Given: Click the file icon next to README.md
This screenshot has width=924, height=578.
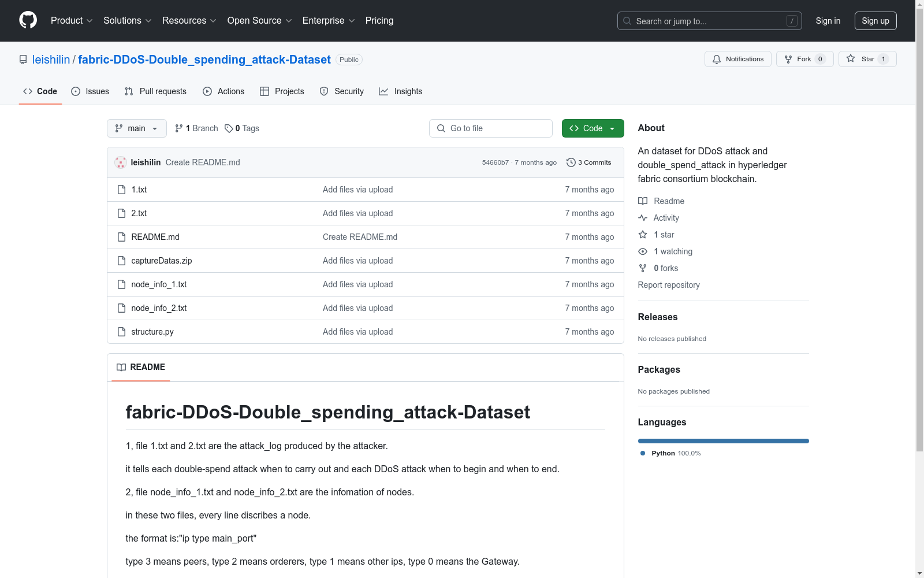Looking at the screenshot, I should pyautogui.click(x=121, y=237).
